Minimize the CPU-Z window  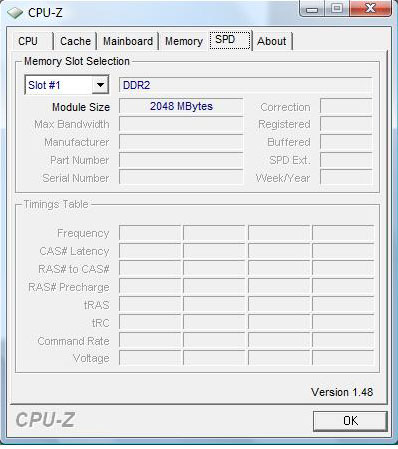pos(312,9)
